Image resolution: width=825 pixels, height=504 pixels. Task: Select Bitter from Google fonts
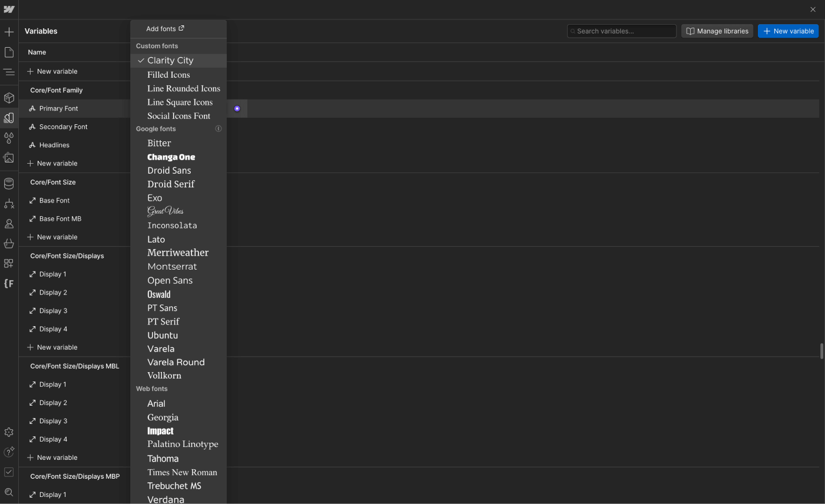point(178,143)
